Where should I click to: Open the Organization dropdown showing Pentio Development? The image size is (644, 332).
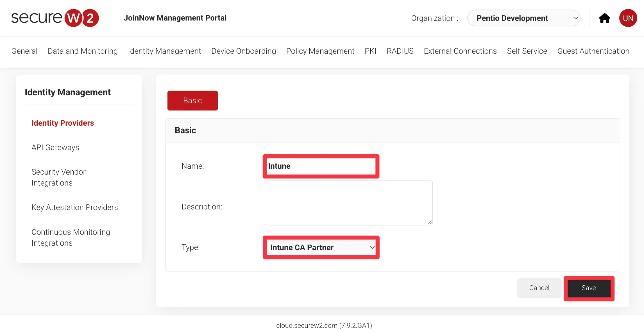click(x=524, y=18)
